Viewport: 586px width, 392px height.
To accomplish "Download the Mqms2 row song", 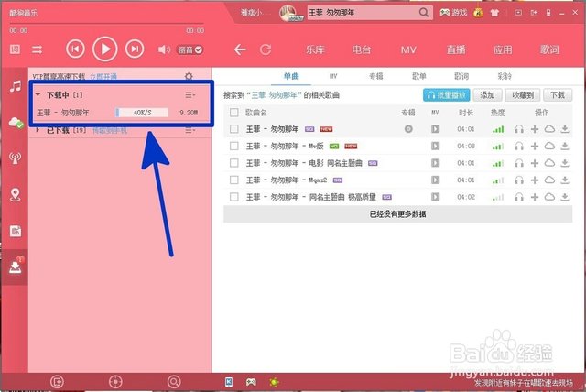I will (x=565, y=180).
